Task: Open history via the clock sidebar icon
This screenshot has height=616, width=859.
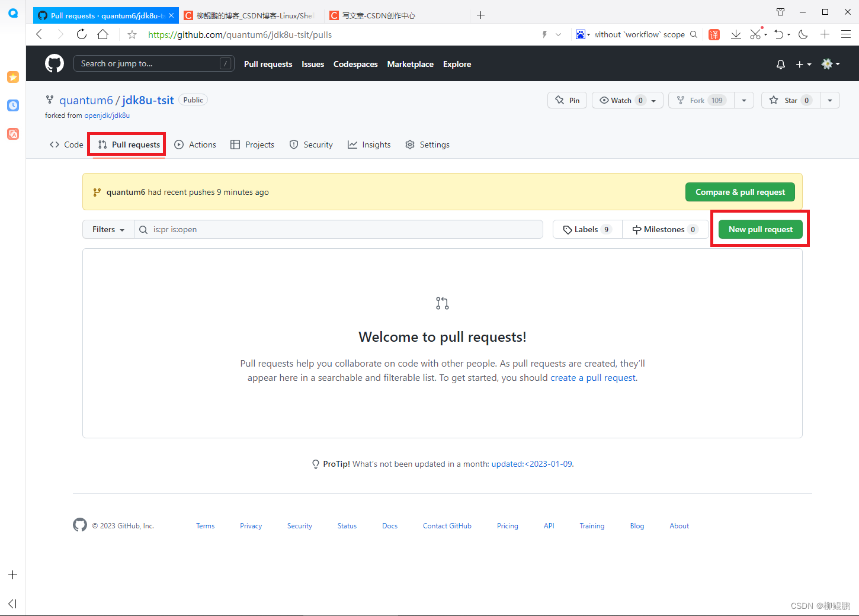Action: click(13, 105)
